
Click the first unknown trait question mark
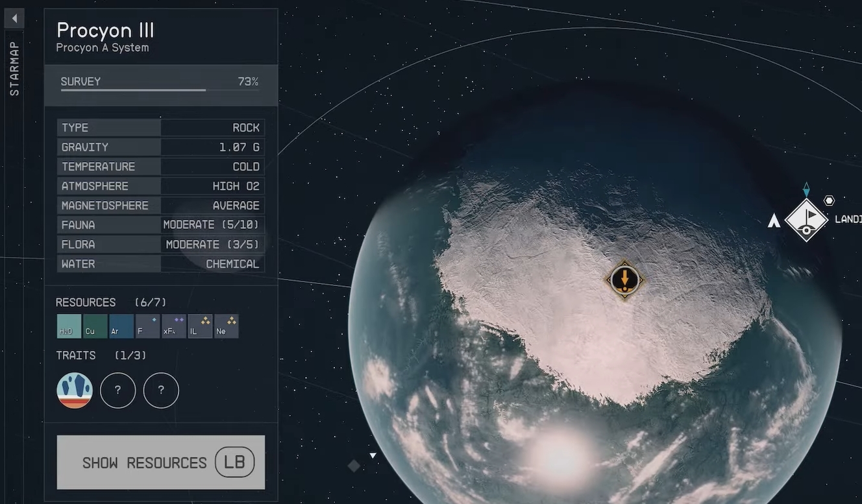tap(118, 390)
